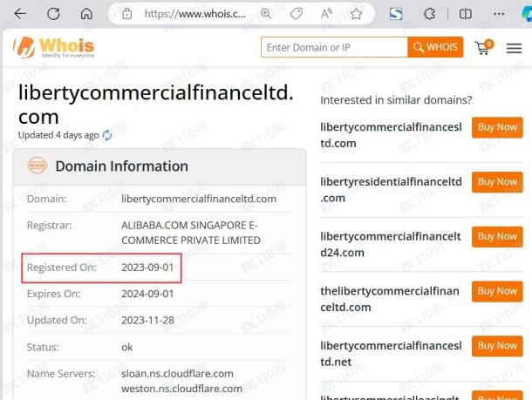Open the shopping price tag icon
Image resolution: width=532 pixels, height=400 pixels.
click(297, 14)
